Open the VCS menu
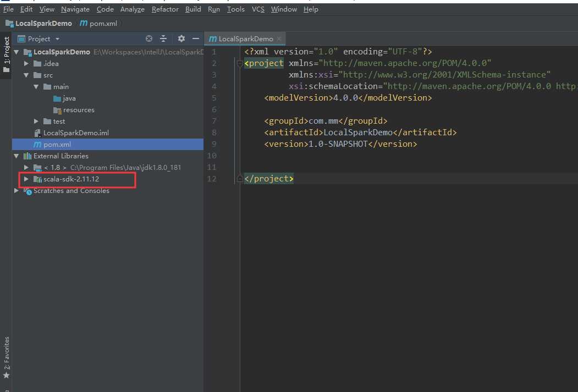578x392 pixels. (x=258, y=9)
